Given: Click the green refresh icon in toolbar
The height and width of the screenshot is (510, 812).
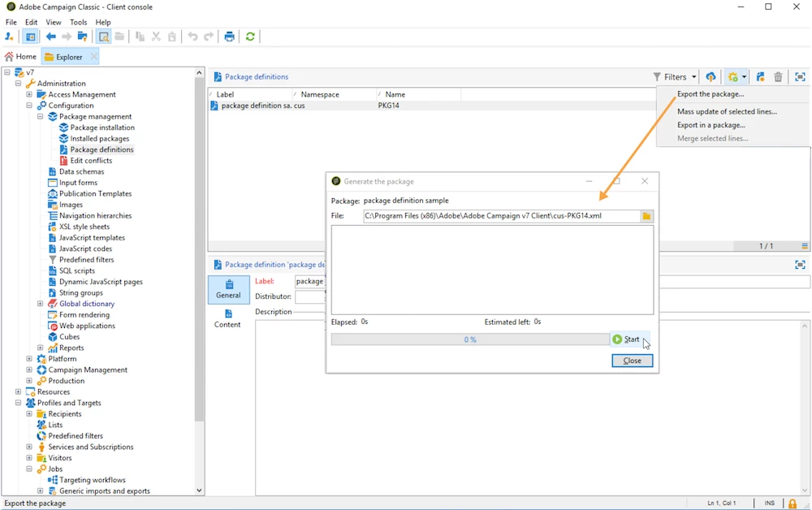Looking at the screenshot, I should coord(250,37).
